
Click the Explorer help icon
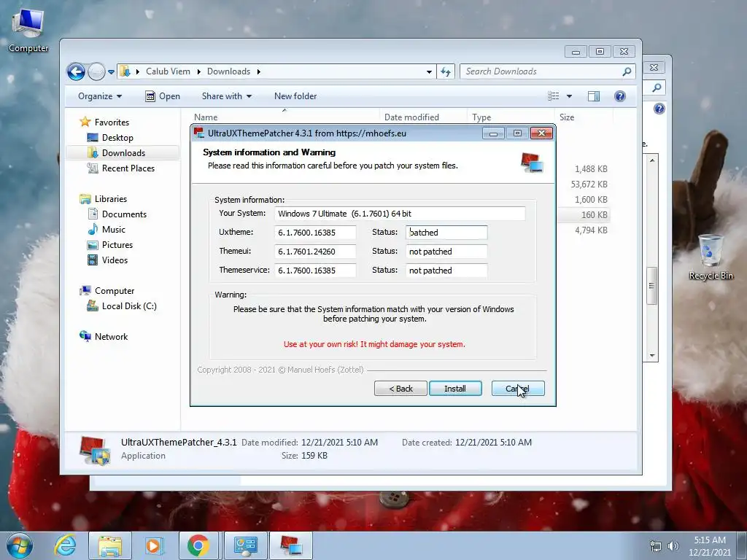(620, 96)
